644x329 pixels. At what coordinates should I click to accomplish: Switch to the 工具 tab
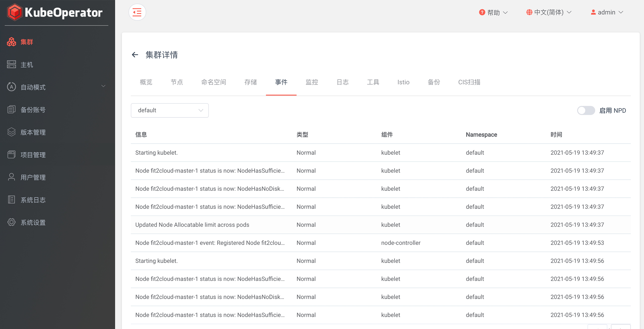point(373,82)
